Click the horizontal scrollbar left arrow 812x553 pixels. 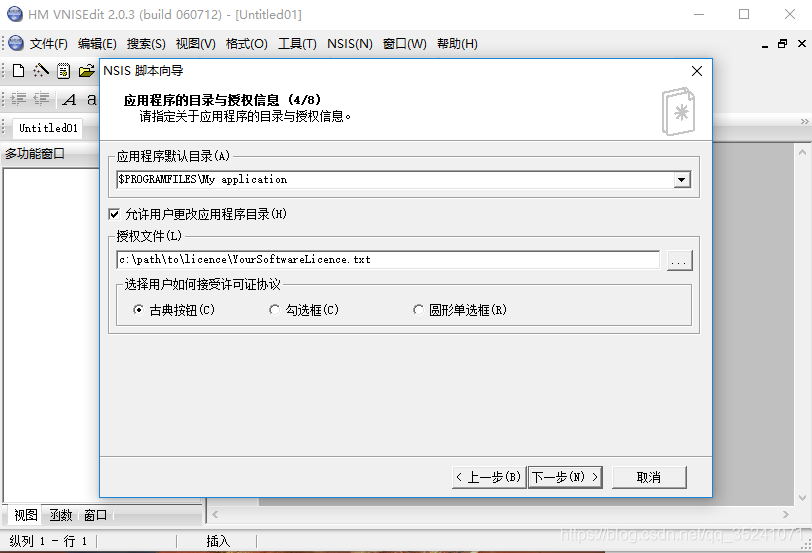(215, 514)
